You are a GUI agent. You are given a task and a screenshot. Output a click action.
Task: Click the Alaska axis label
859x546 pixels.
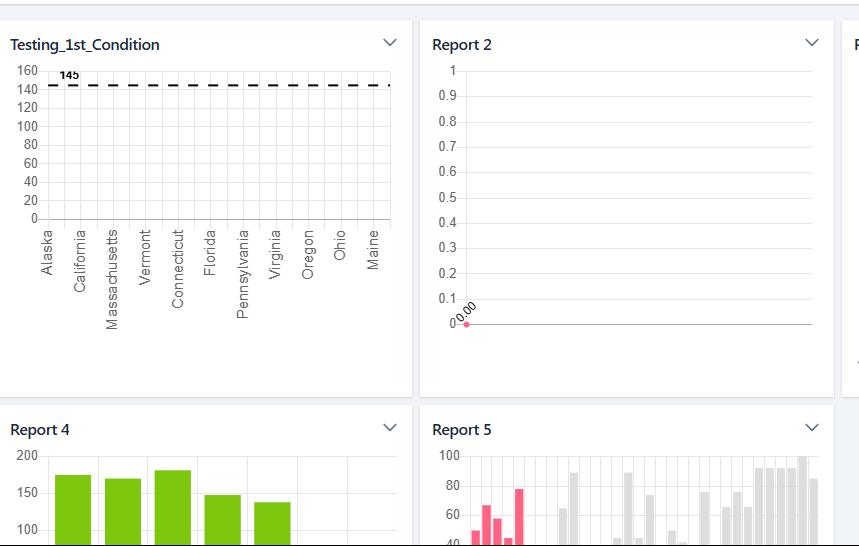click(x=47, y=252)
